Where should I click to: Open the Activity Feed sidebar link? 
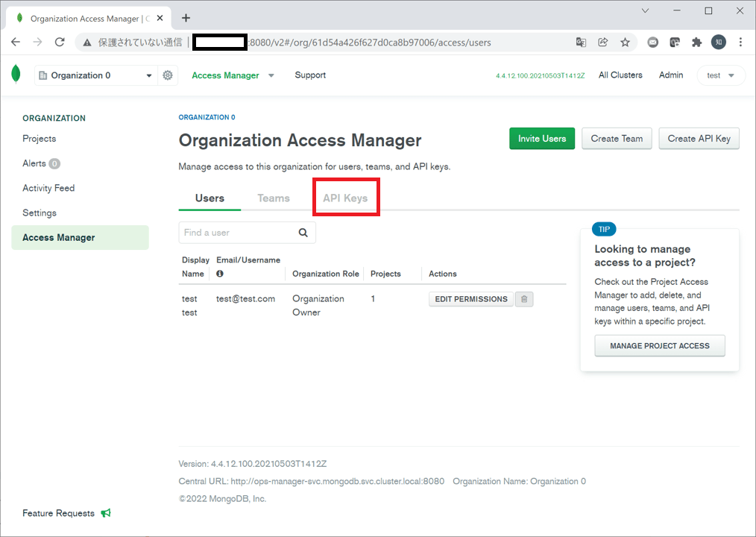(48, 187)
